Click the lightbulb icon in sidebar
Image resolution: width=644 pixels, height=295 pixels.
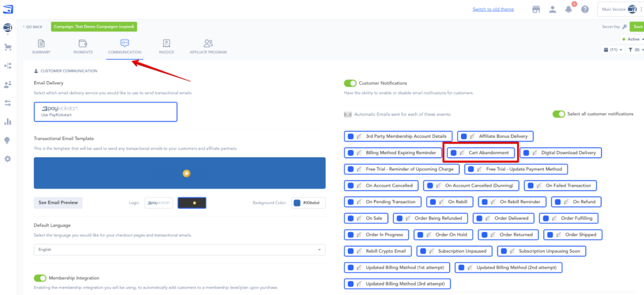tap(8, 140)
